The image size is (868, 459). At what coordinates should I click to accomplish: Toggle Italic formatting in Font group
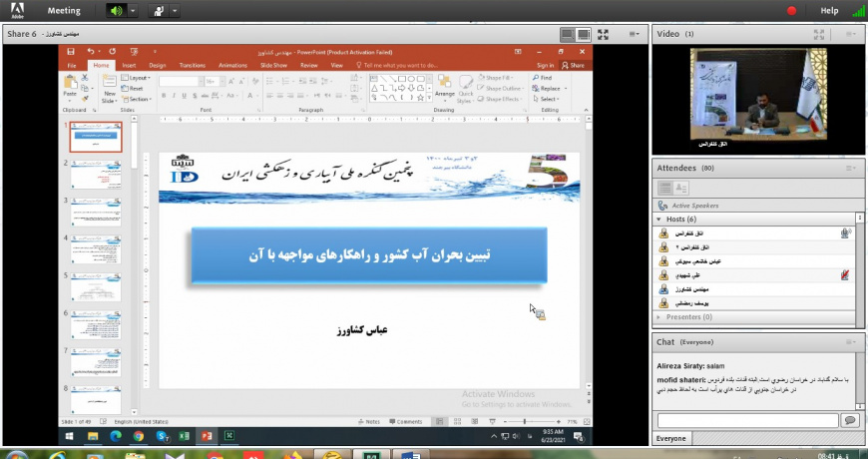(x=174, y=96)
